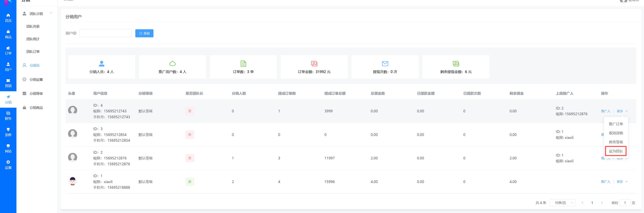This screenshot has width=644, height=213.
Task: Click the 用户ID input field
Action: (105, 33)
